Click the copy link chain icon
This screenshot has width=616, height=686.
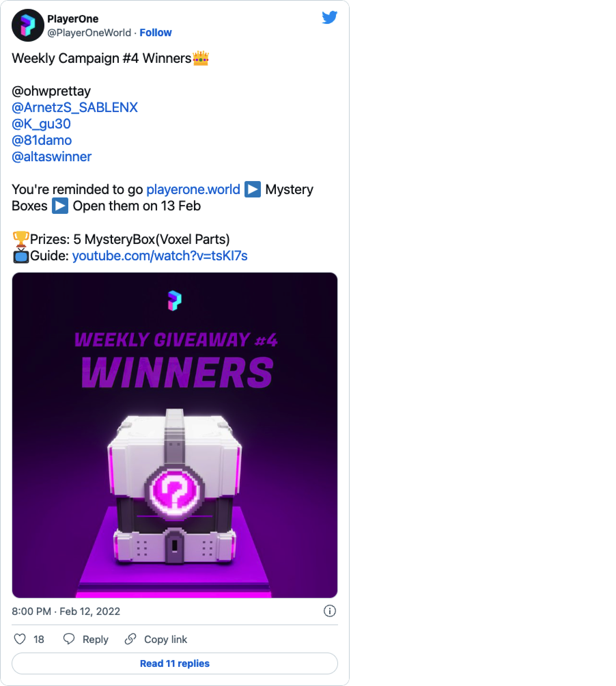(130, 639)
